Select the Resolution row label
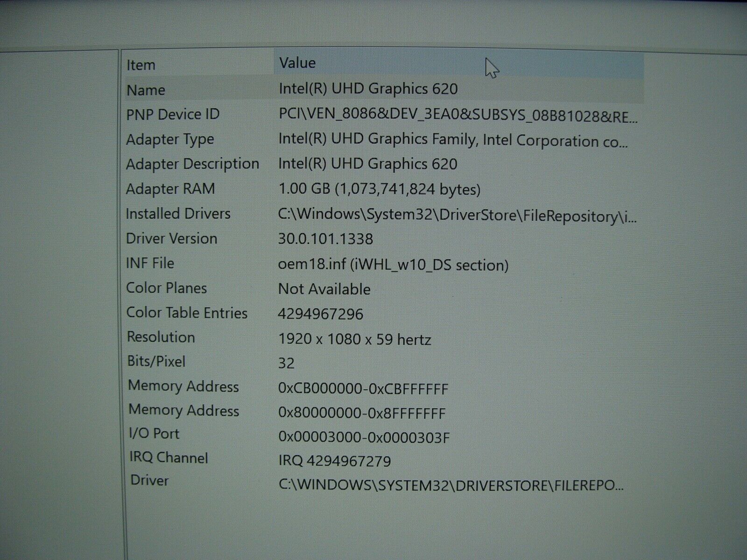747x560 pixels. tap(161, 337)
